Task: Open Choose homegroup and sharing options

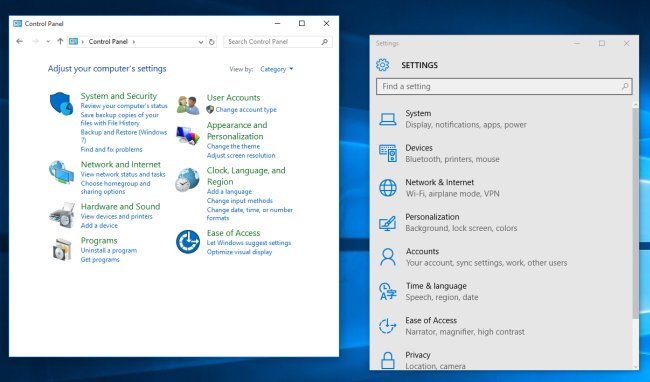Action: click(x=115, y=188)
